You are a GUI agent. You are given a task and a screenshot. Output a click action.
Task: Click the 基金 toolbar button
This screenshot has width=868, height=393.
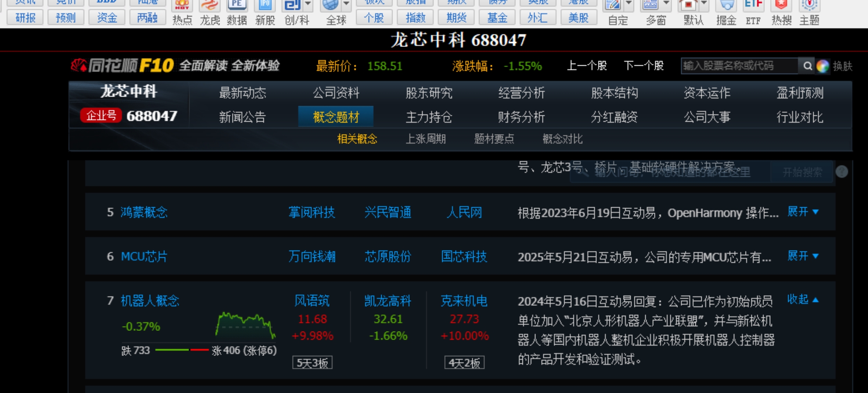[x=497, y=18]
